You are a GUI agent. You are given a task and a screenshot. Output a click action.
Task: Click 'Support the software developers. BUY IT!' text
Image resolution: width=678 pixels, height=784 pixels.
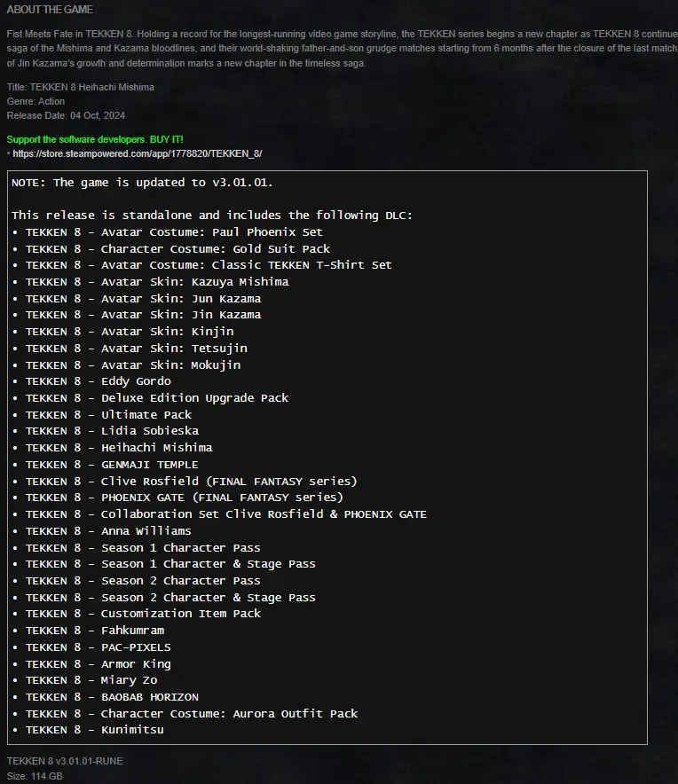pos(95,139)
